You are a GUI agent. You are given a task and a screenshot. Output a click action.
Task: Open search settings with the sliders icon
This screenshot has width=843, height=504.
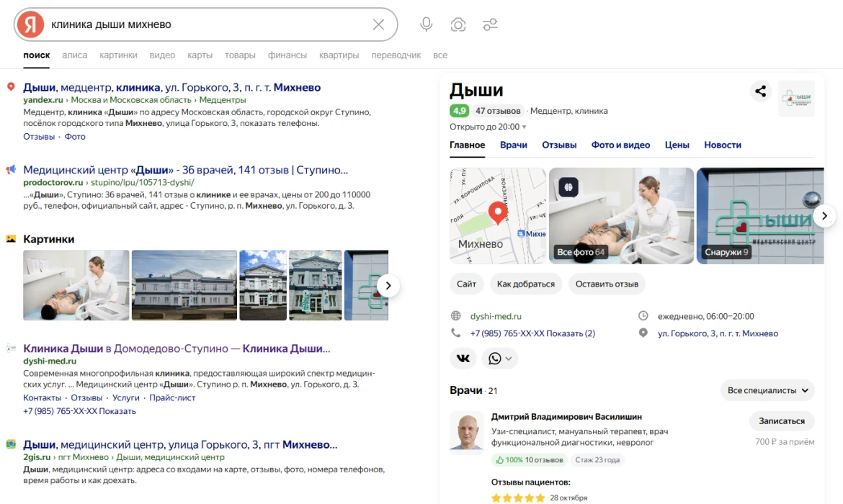coord(491,24)
